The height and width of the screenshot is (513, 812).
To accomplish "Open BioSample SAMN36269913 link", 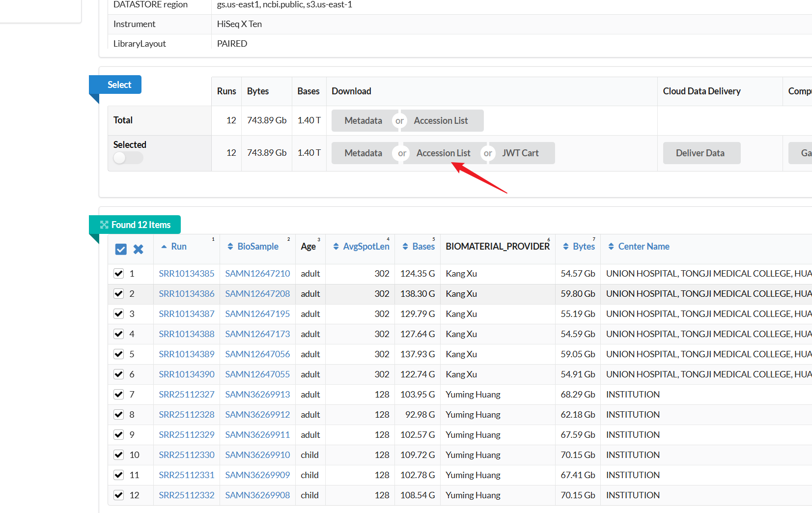I will 257,395.
